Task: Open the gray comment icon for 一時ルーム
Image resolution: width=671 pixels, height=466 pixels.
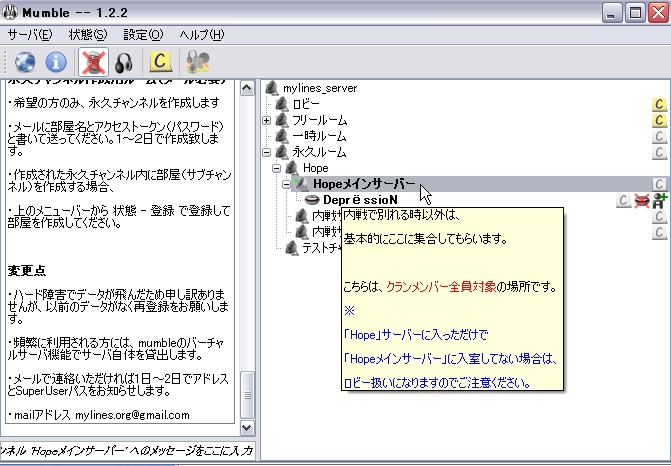Action: [659, 136]
